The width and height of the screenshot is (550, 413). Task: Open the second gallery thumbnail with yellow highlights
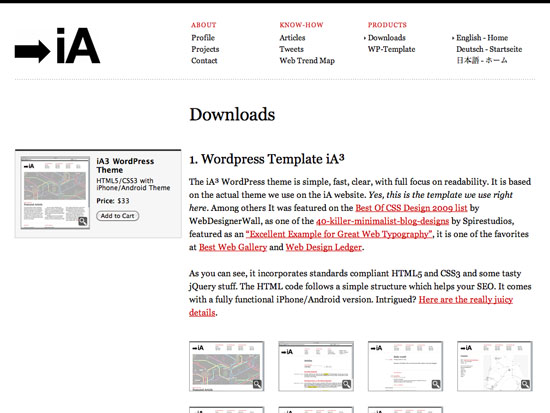click(x=316, y=366)
